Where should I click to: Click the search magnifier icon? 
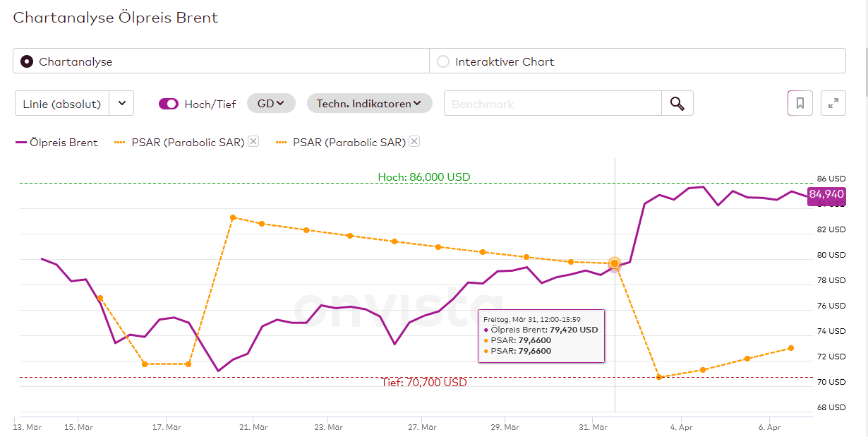(677, 104)
